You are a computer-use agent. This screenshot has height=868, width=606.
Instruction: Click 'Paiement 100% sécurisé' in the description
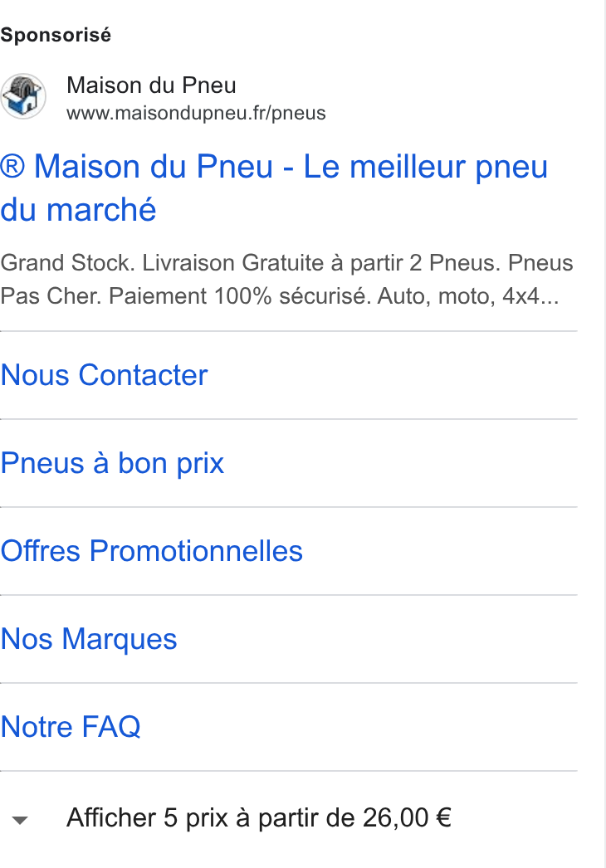240,296
